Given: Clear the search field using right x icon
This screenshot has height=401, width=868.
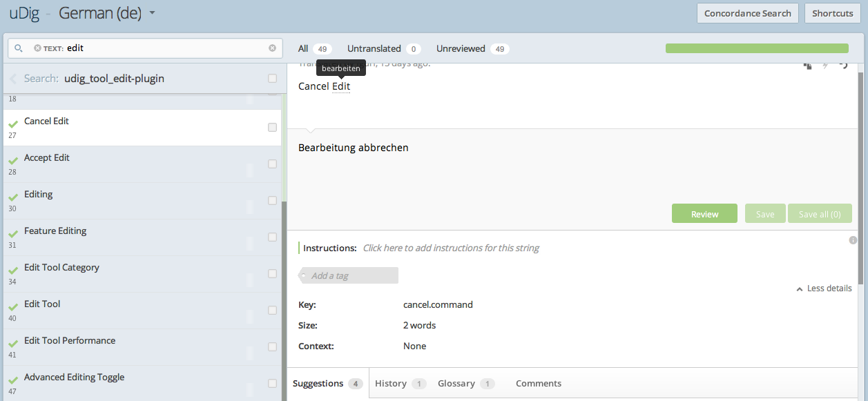Looking at the screenshot, I should click(272, 48).
